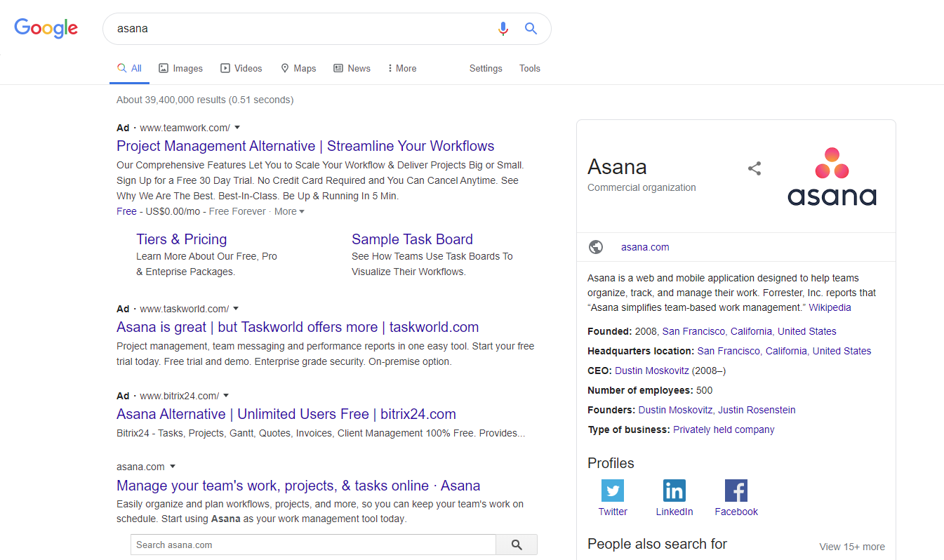
Task: Click the Free price link in Teamwork ad
Action: [x=126, y=211]
